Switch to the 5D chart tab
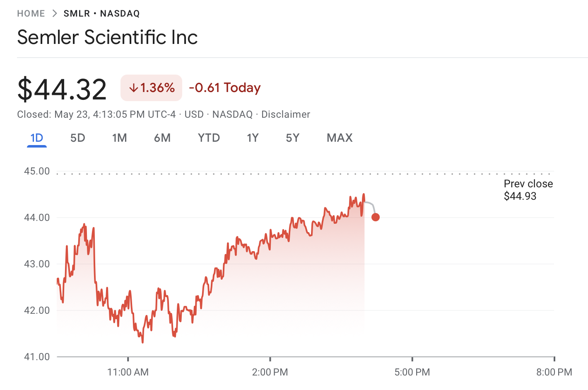The image size is (588, 390). [77, 138]
